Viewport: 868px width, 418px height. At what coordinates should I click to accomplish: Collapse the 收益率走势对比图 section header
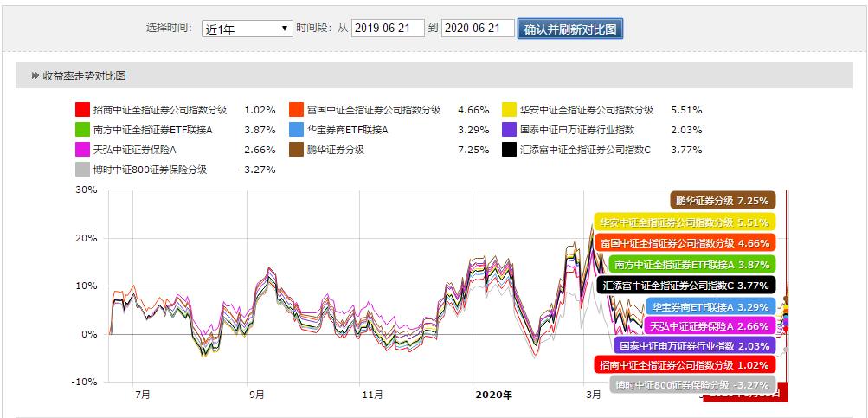(434, 75)
